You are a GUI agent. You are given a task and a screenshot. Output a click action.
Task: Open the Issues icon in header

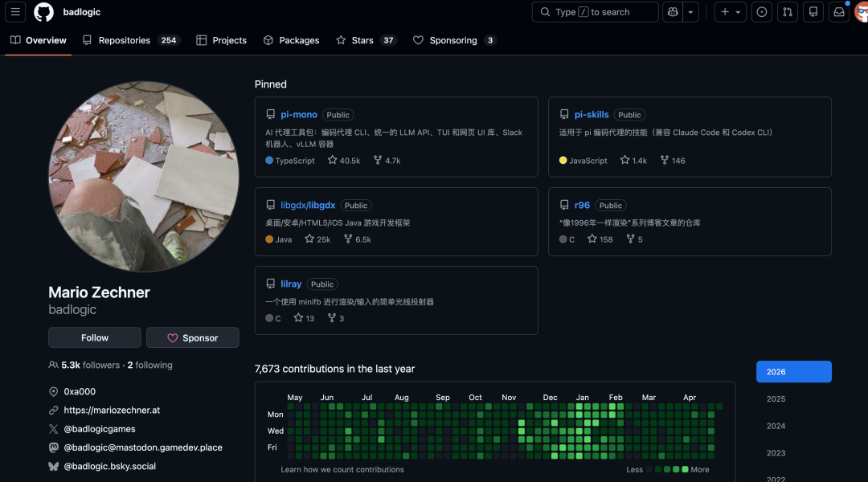(x=762, y=12)
